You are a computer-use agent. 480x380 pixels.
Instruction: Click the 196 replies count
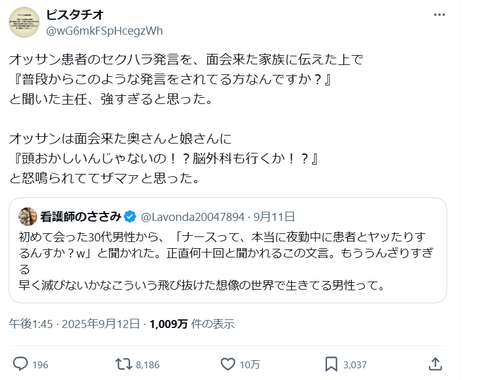tap(40, 365)
